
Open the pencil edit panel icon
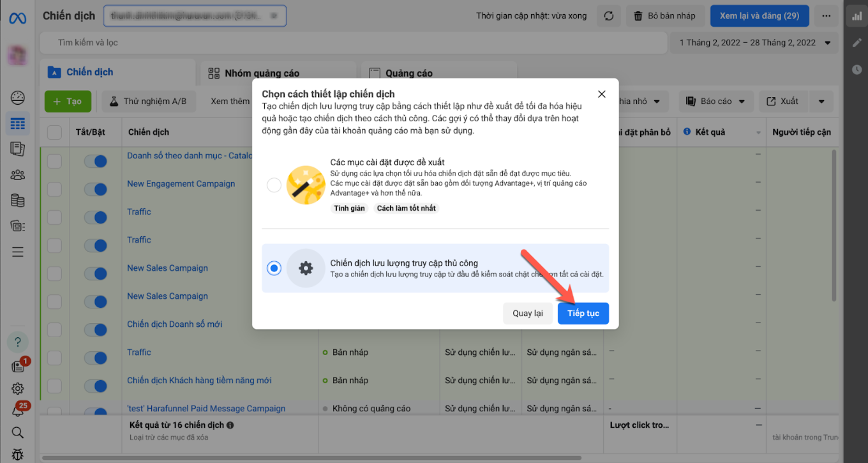pos(857,43)
